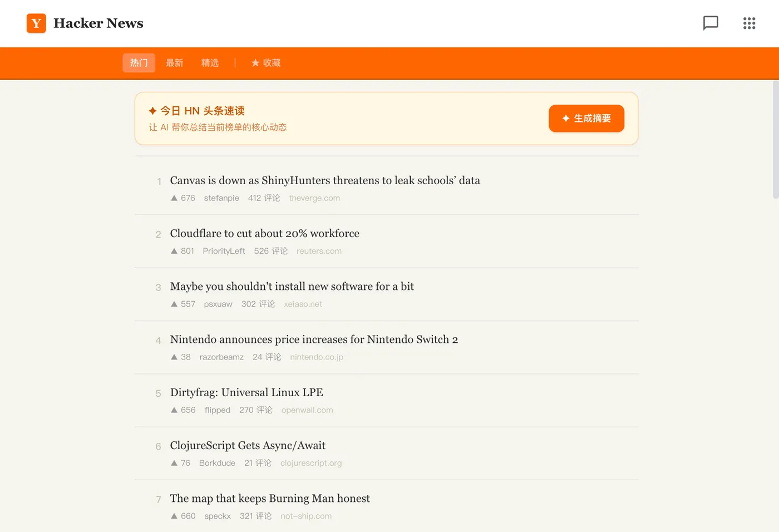Select the 热门 tab
Image resolution: width=779 pixels, height=532 pixels.
139,63
